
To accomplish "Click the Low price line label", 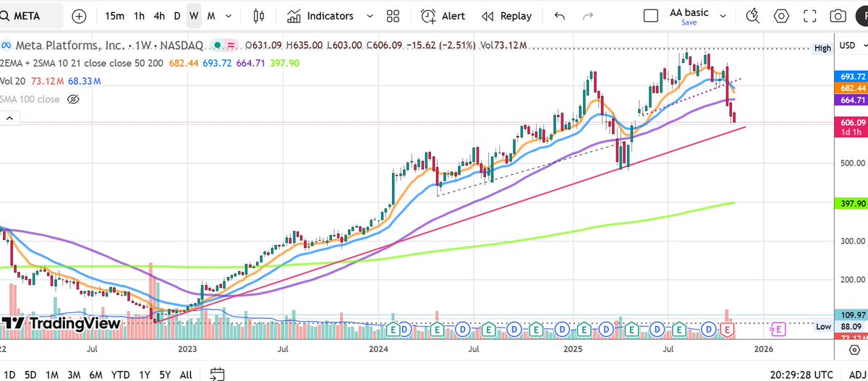I will [822, 326].
